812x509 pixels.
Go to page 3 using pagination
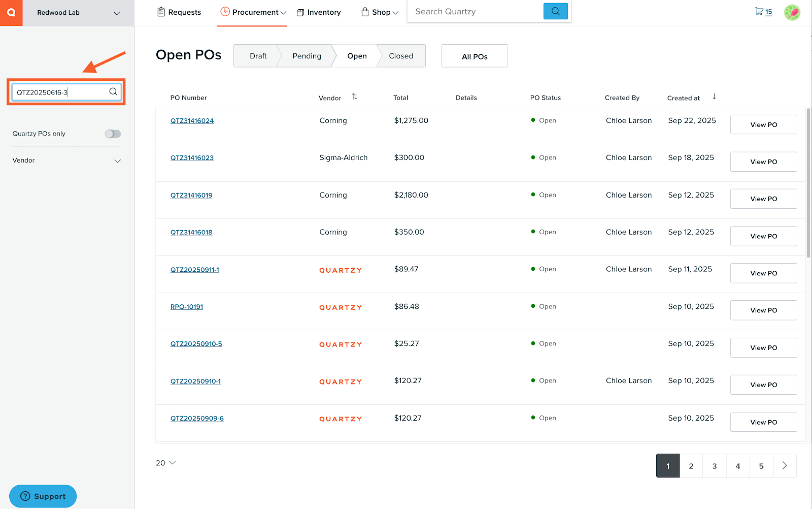tap(714, 466)
